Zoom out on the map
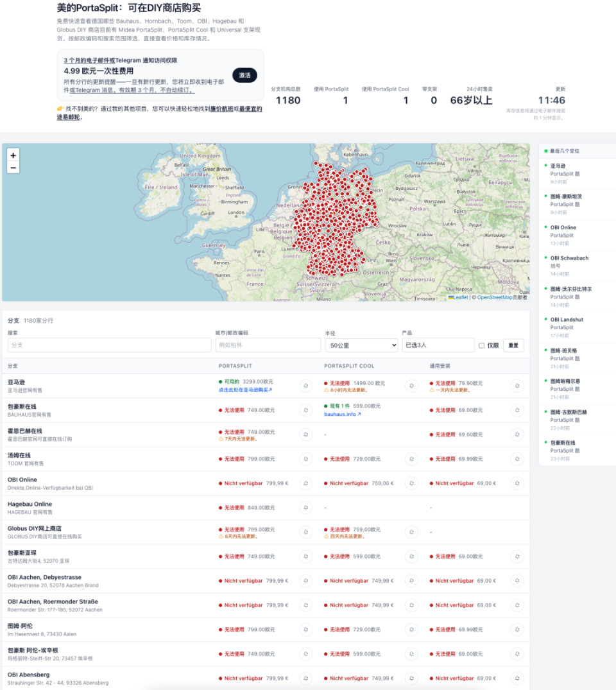The height and width of the screenshot is (690, 616). pyautogui.click(x=13, y=168)
